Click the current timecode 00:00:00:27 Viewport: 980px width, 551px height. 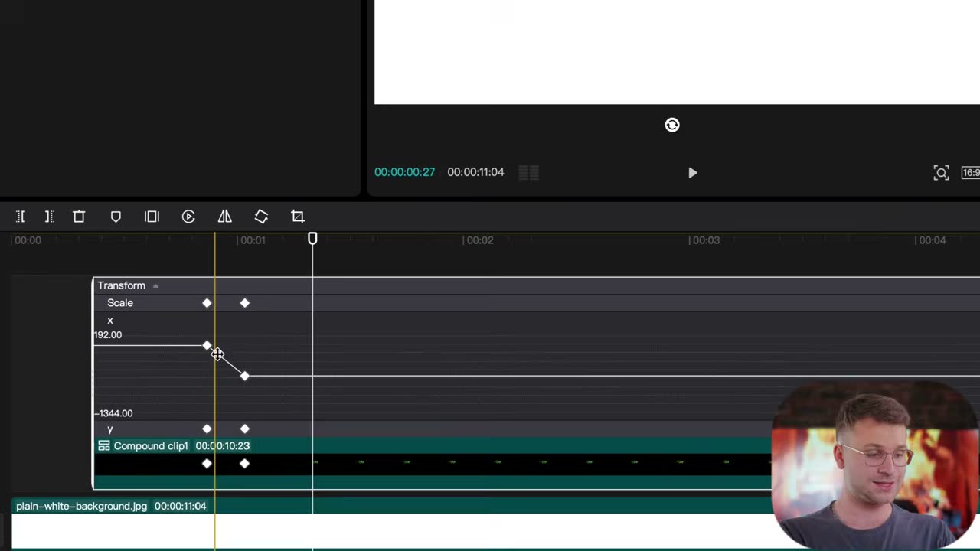click(404, 172)
